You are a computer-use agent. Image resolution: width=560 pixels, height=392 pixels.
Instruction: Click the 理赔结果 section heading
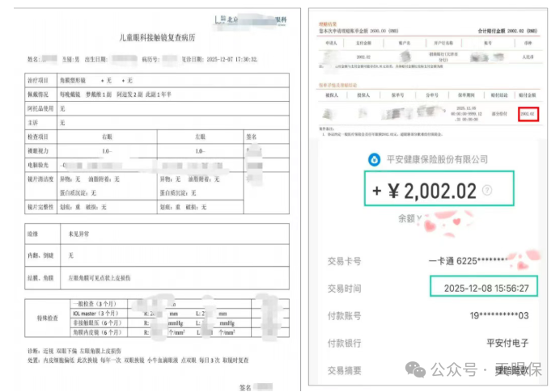[327, 14]
